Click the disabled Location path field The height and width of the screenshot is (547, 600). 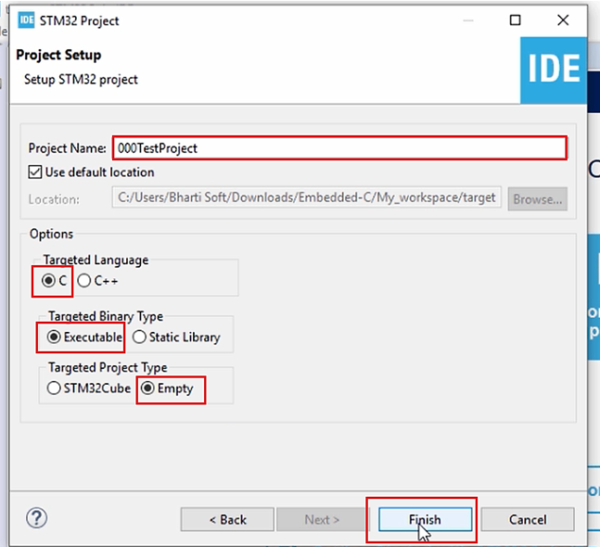[x=307, y=198]
